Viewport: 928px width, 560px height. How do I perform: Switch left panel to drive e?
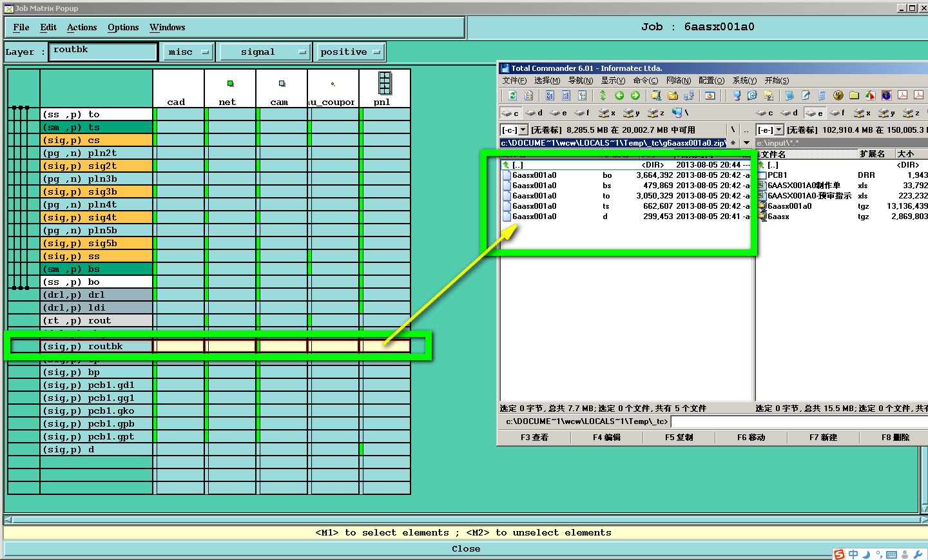[558, 113]
